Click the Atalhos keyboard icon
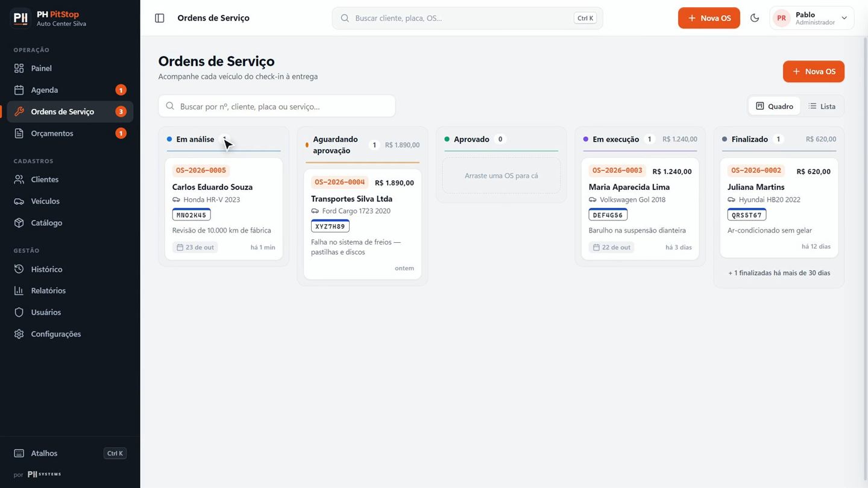 [x=19, y=453]
